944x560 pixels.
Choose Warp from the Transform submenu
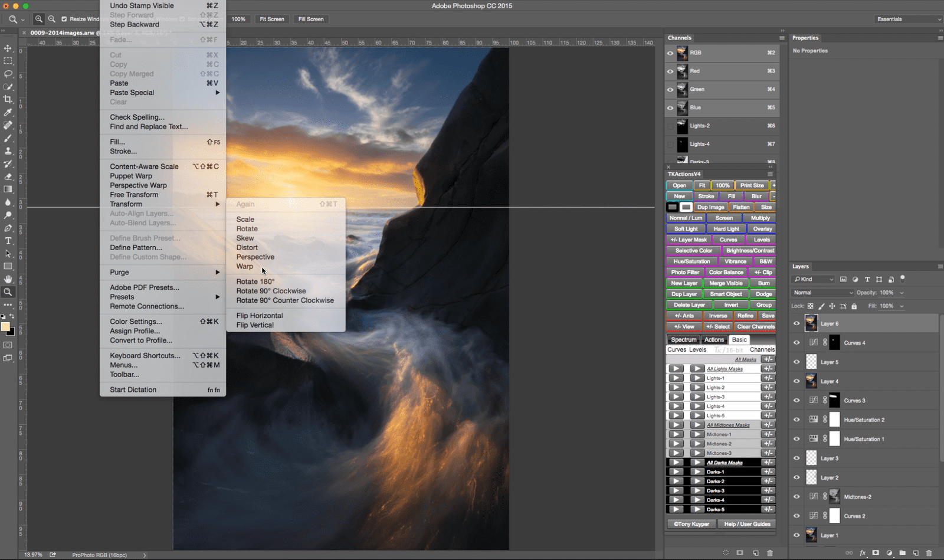(x=245, y=266)
